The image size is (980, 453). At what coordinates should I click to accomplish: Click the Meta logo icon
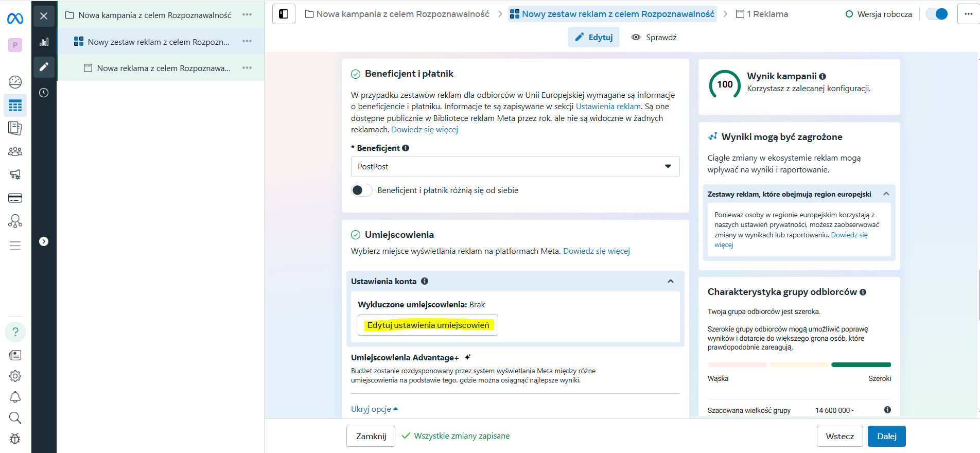pyautogui.click(x=15, y=19)
